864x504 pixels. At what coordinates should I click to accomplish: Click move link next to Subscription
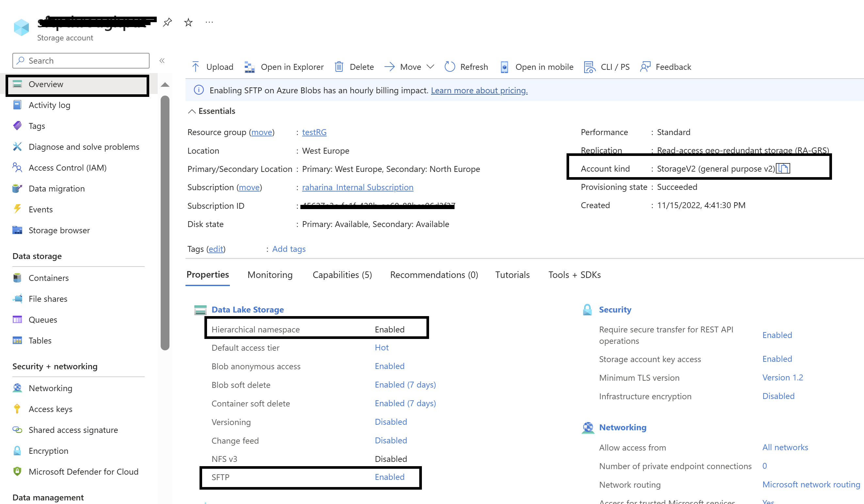[249, 188]
